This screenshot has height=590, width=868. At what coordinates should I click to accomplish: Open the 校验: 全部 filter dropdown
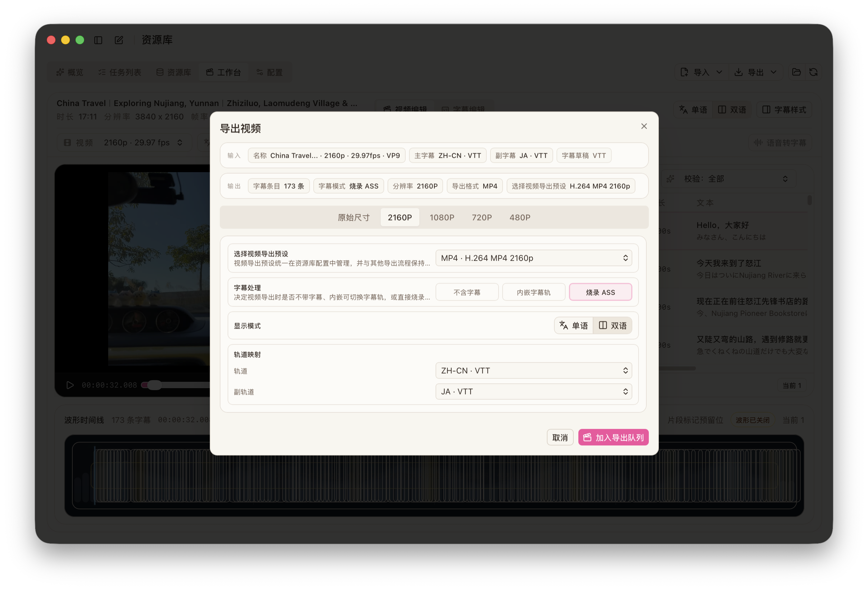pyautogui.click(x=728, y=179)
